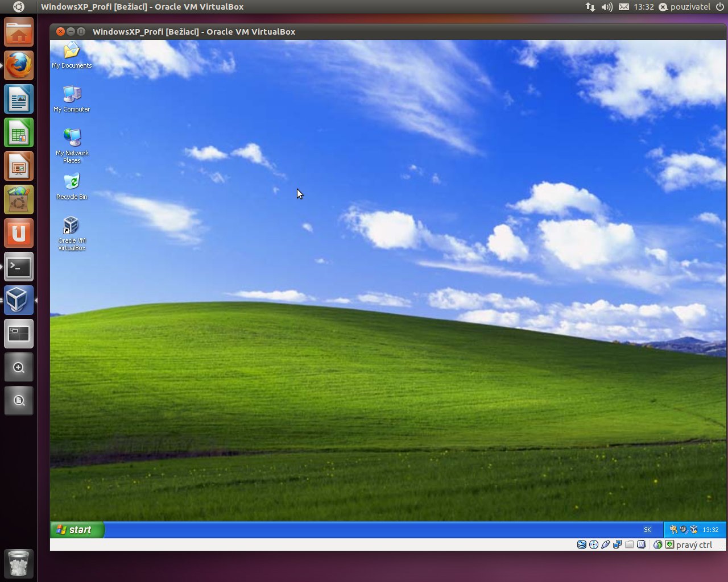Select Oracle VM VirtualBox desktop shortcut
This screenshot has width=728, height=582.
tap(72, 234)
